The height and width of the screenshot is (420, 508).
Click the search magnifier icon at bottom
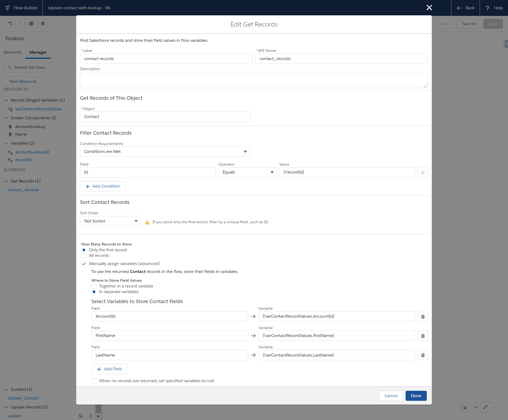[x=81, y=416]
